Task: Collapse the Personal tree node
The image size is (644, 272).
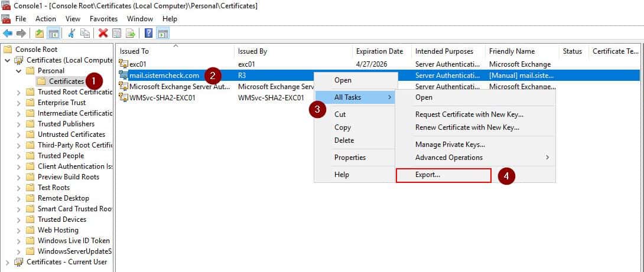Action: click(x=18, y=71)
